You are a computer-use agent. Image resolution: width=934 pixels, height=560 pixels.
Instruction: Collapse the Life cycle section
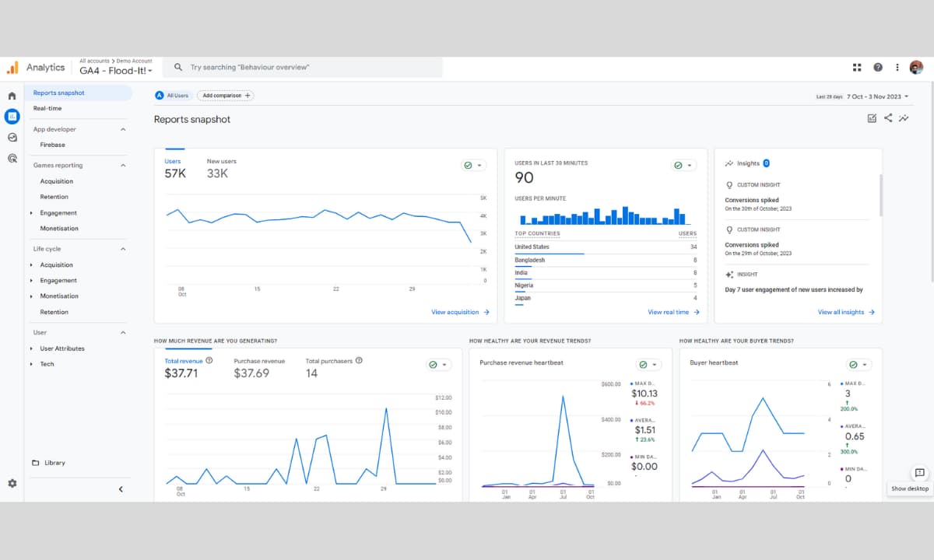point(123,249)
